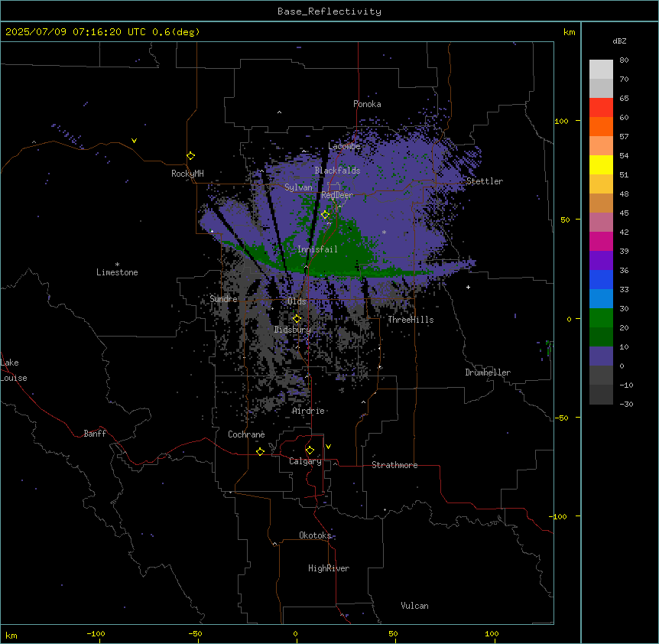Click the HighRiver label

329,568
